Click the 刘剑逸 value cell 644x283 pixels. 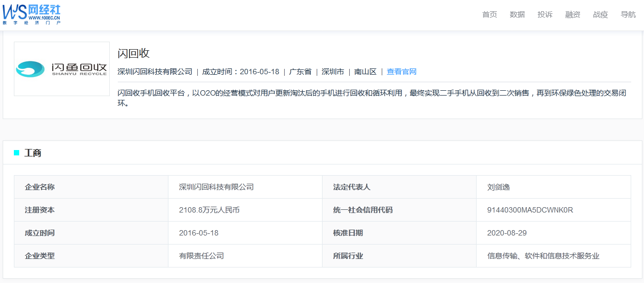(553, 187)
